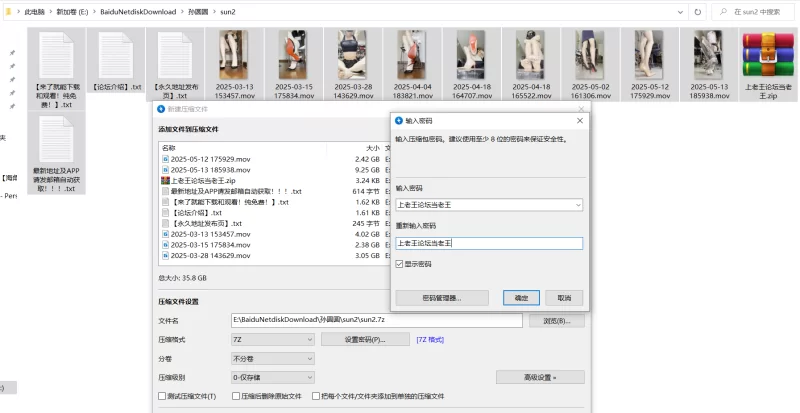The width and height of the screenshot is (800, 413).
Task: Go to 新加卷 (E:) in the breadcrumb
Action: [72, 12]
